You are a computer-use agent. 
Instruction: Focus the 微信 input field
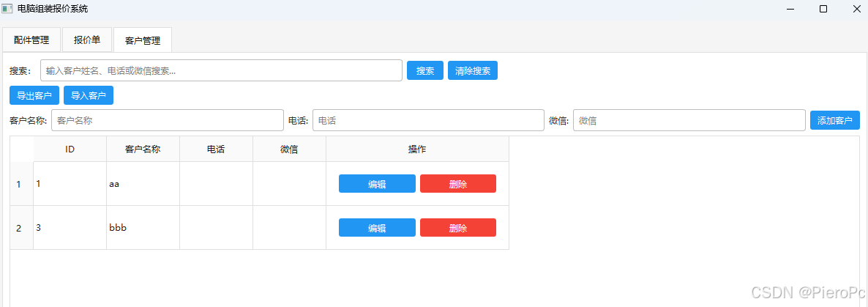(x=689, y=120)
